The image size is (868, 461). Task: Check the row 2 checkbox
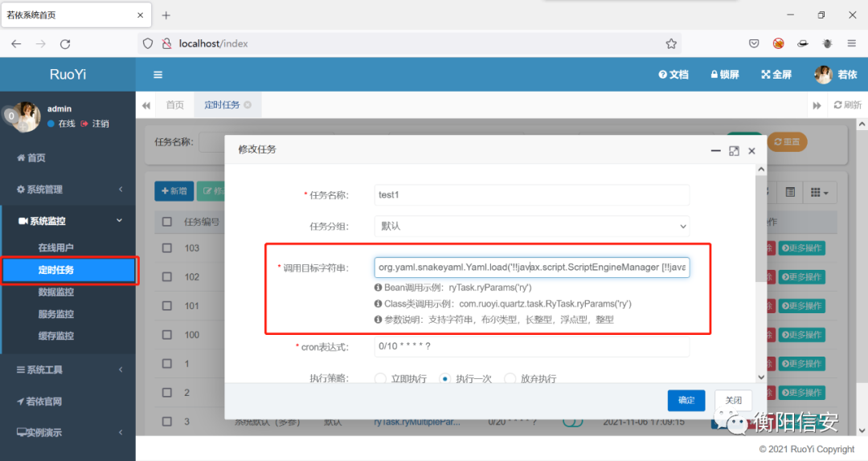click(x=166, y=393)
